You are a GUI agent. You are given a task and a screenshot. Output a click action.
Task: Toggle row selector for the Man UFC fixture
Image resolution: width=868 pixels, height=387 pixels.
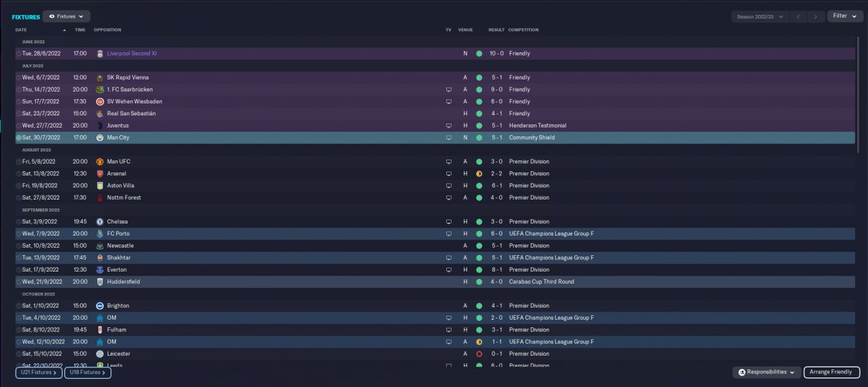click(x=18, y=162)
